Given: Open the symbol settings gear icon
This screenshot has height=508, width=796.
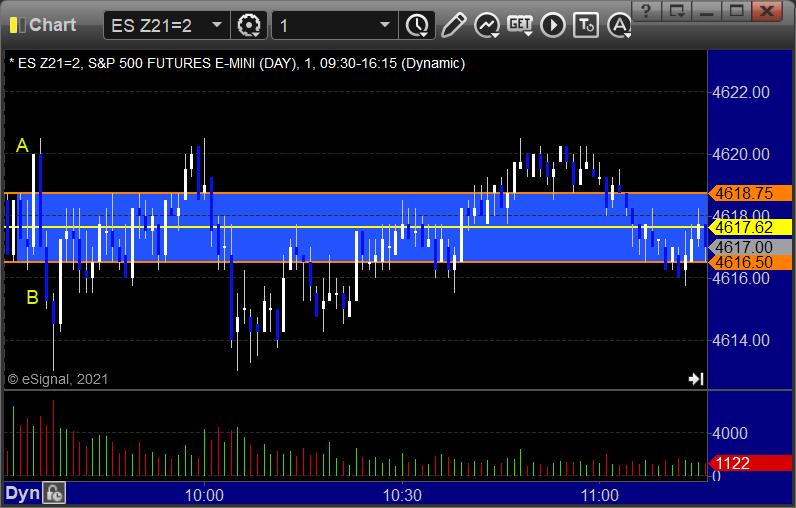Looking at the screenshot, I should pos(249,25).
